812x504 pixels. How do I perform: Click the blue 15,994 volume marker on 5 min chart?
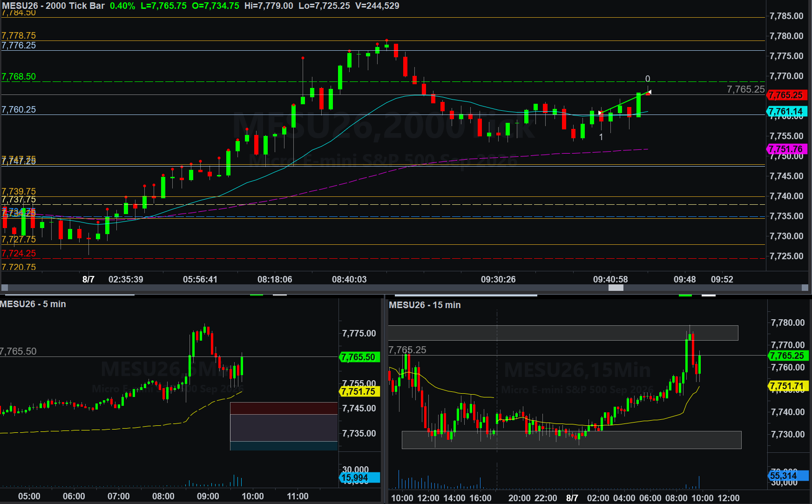coord(360,478)
